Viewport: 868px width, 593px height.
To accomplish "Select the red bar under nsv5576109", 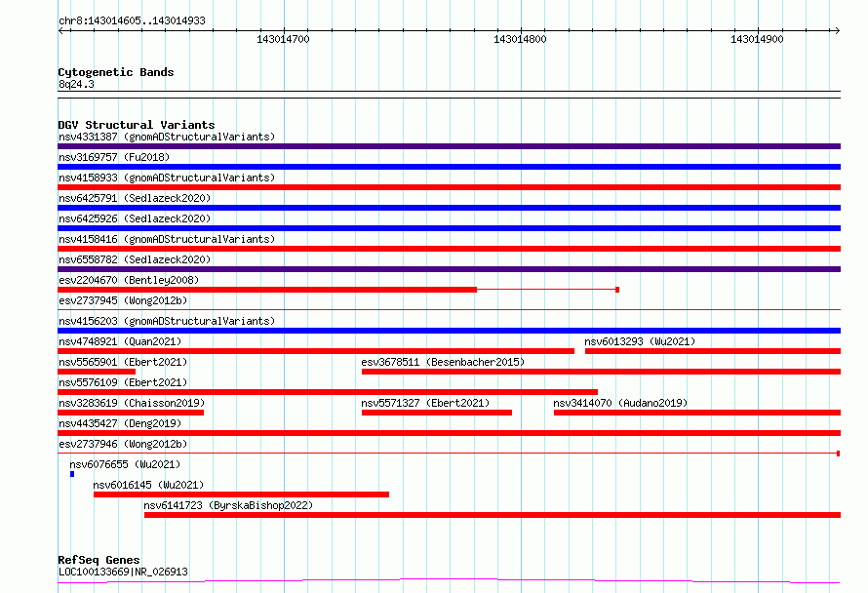I will pos(328,392).
